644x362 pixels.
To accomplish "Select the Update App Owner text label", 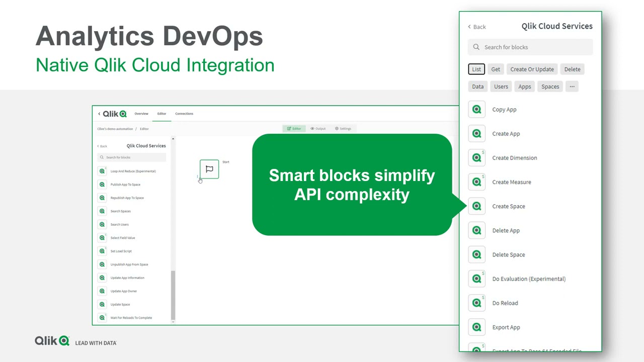I will click(124, 291).
